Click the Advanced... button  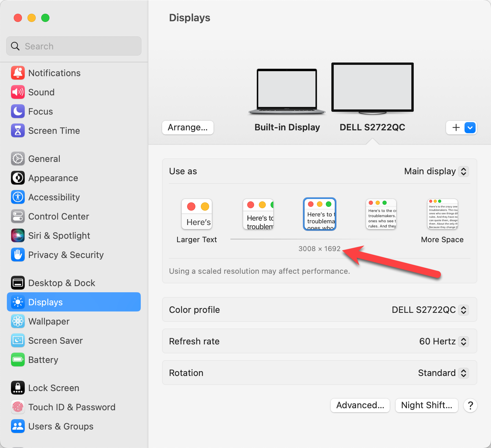(360, 405)
